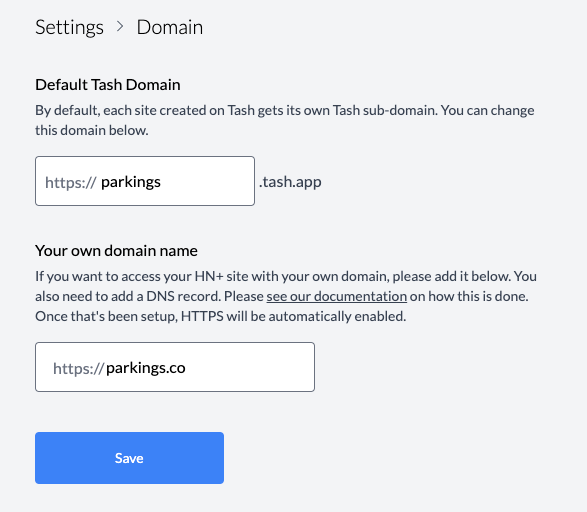This screenshot has height=512, width=587.
Task: Click the 'Your own domain name' heading
Action: coord(116,251)
